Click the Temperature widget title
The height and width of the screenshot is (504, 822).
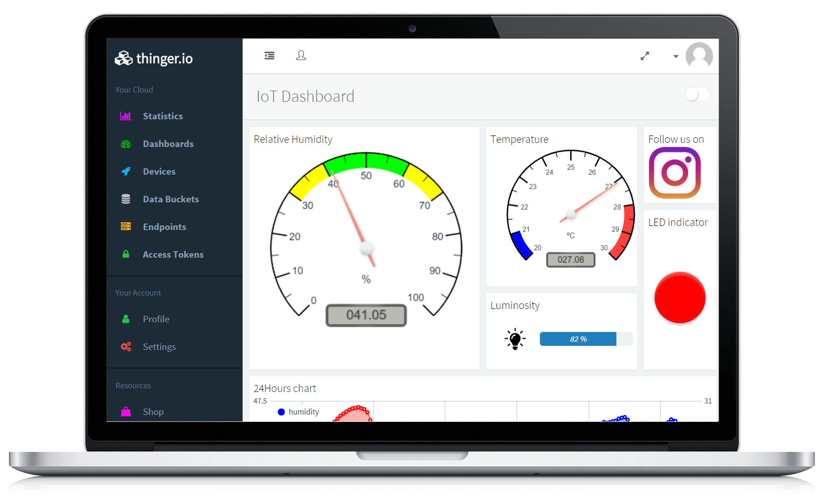tap(519, 139)
